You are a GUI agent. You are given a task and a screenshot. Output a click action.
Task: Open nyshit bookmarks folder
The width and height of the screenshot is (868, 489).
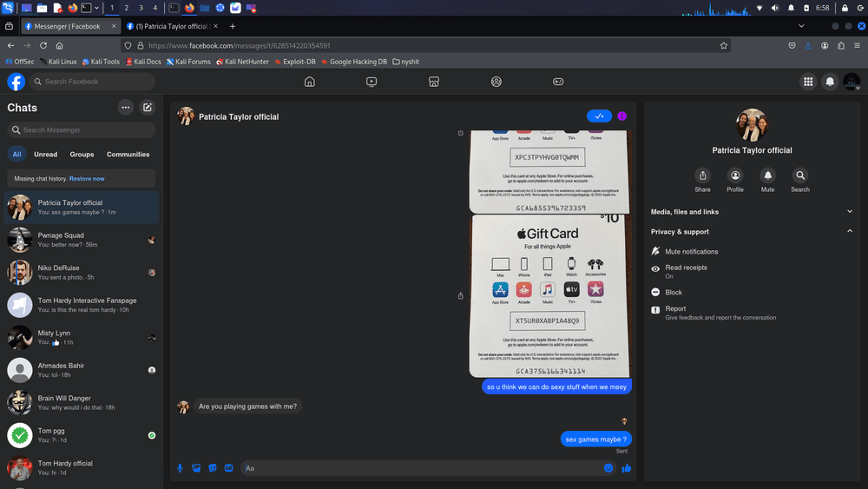405,62
